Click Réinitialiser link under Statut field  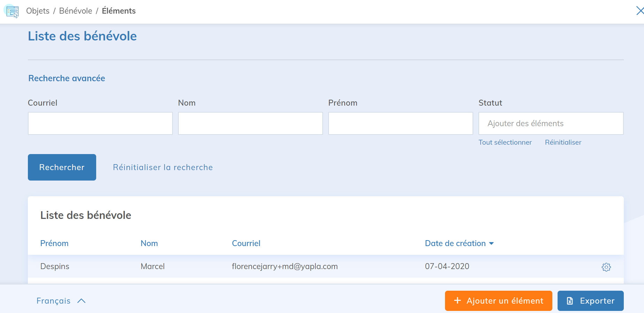[563, 142]
